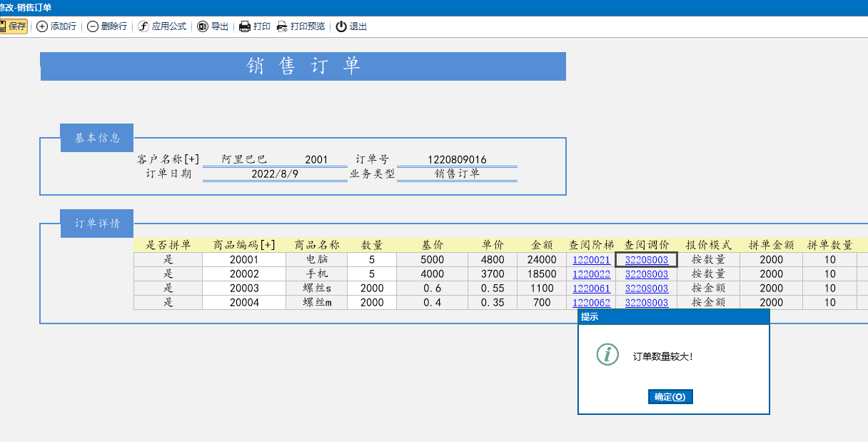Click the Add Row (添加行) icon

tap(42, 26)
